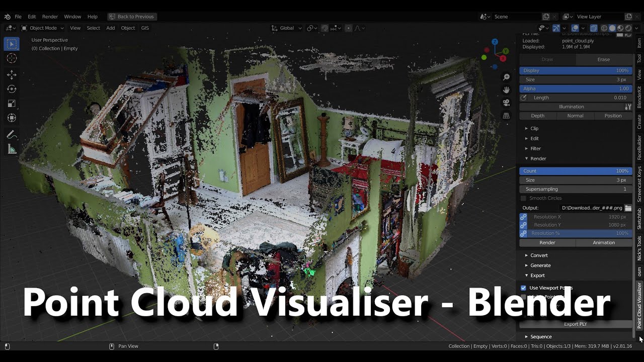Click the Render image button
644x362 pixels.
pyautogui.click(x=547, y=243)
